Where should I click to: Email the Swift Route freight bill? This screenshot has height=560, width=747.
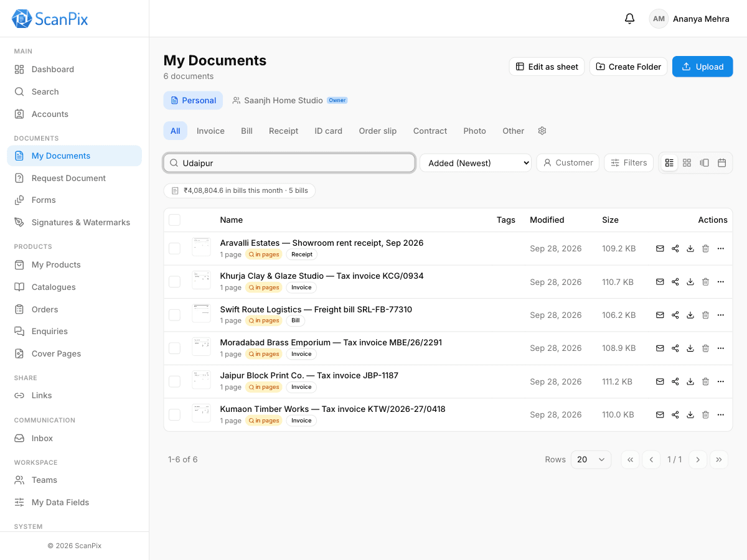click(660, 315)
